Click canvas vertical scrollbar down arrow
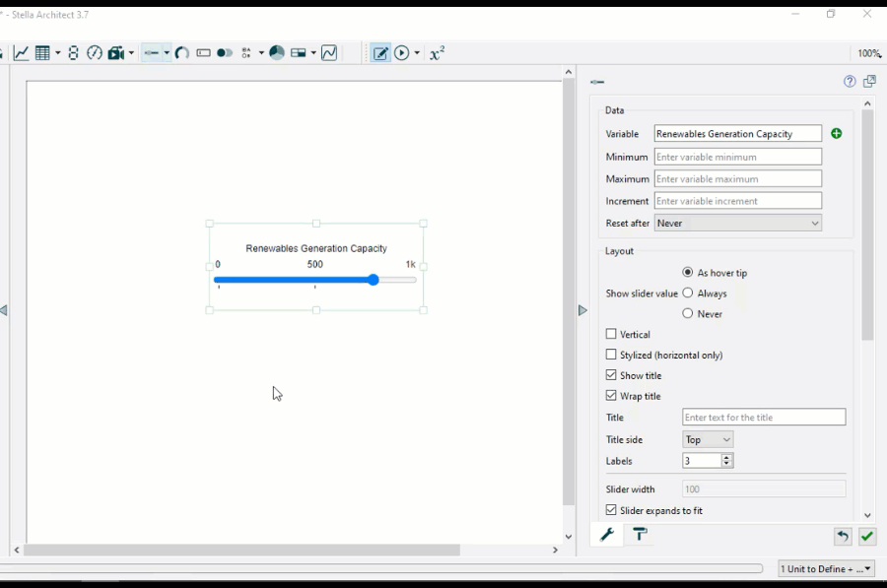This screenshot has width=887, height=588. click(x=569, y=537)
